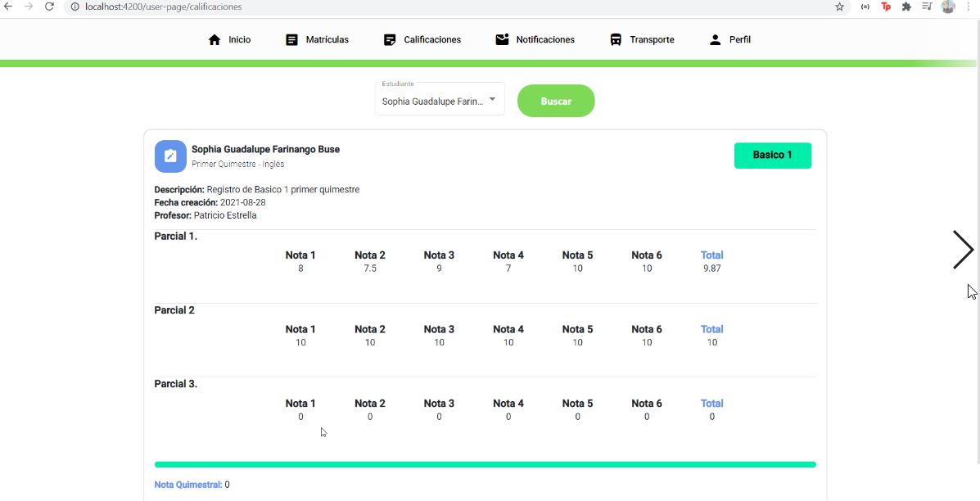This screenshot has height=501, width=980.
Task: Click the browser profile avatar icon
Action: pyautogui.click(x=948, y=7)
